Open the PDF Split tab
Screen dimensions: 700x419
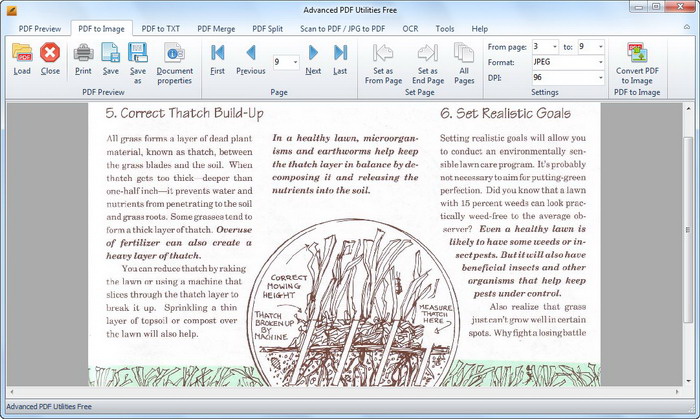[267, 29]
